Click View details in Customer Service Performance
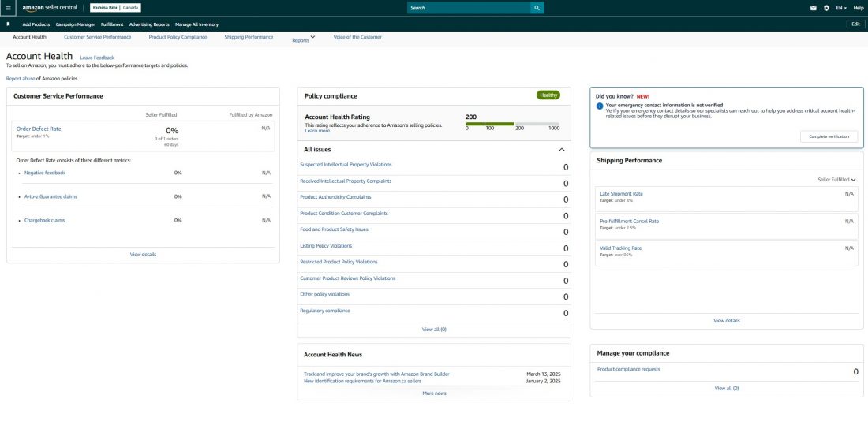 click(x=143, y=255)
